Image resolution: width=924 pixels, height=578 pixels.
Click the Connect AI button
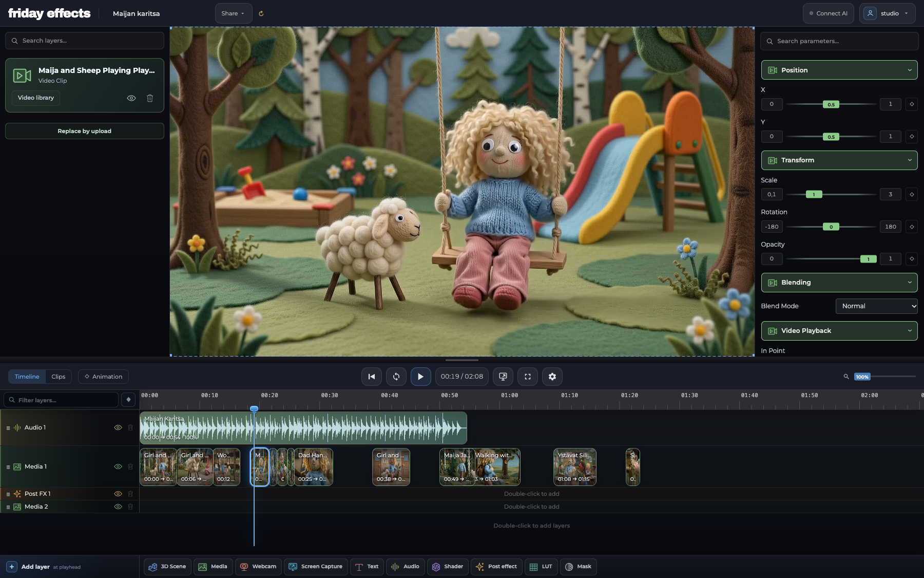(x=828, y=13)
